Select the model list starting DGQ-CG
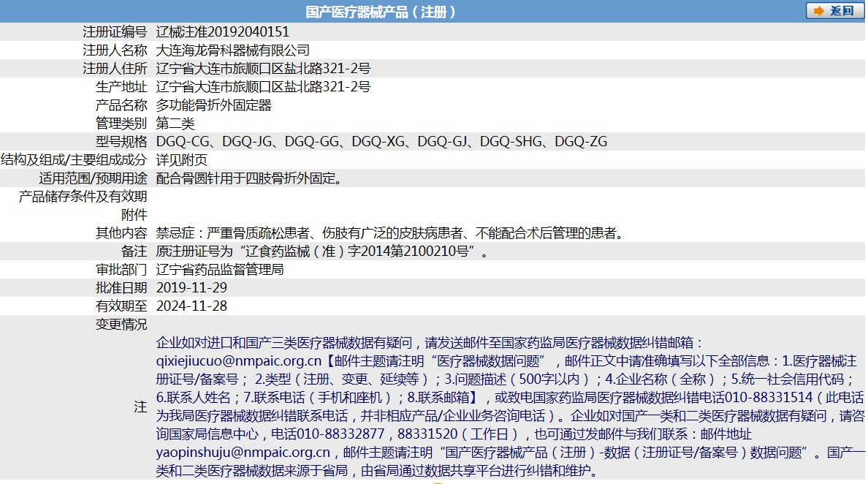Screen dimensions: 868x484 (x=381, y=142)
